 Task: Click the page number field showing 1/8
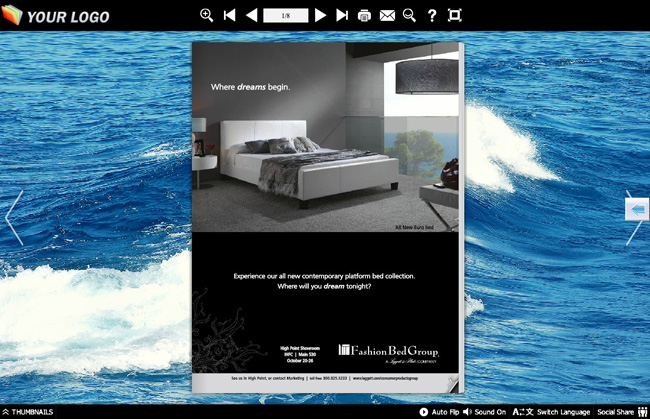click(x=286, y=16)
